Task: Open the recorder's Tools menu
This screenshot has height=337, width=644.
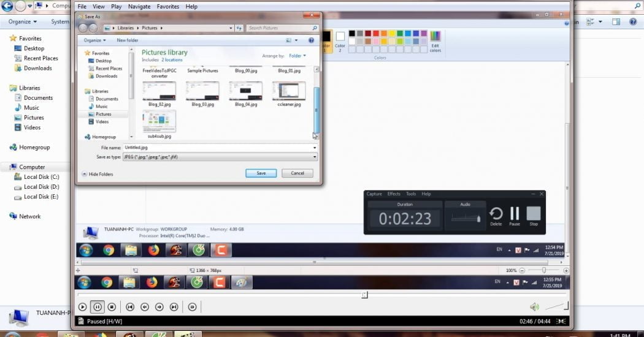Action: pos(411,194)
